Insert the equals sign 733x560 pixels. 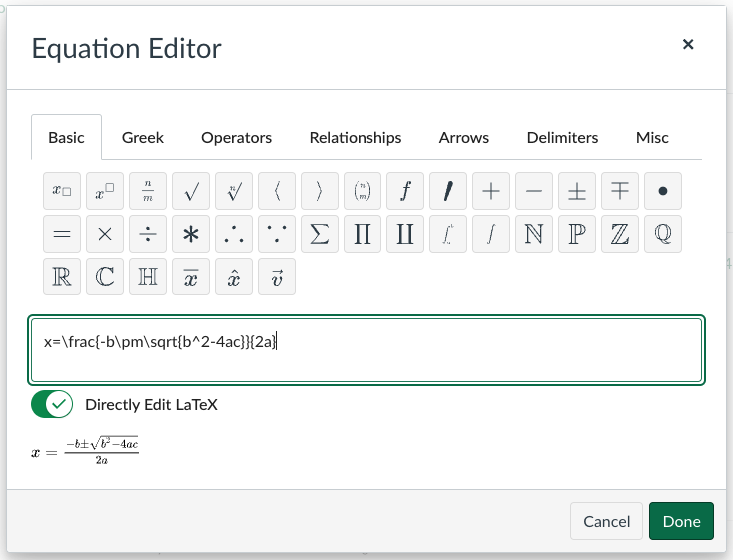coord(62,234)
